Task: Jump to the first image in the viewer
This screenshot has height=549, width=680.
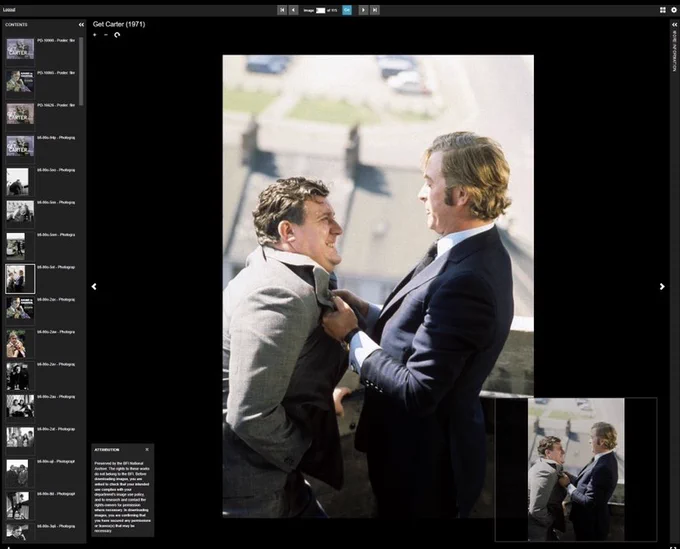Action: (x=282, y=10)
